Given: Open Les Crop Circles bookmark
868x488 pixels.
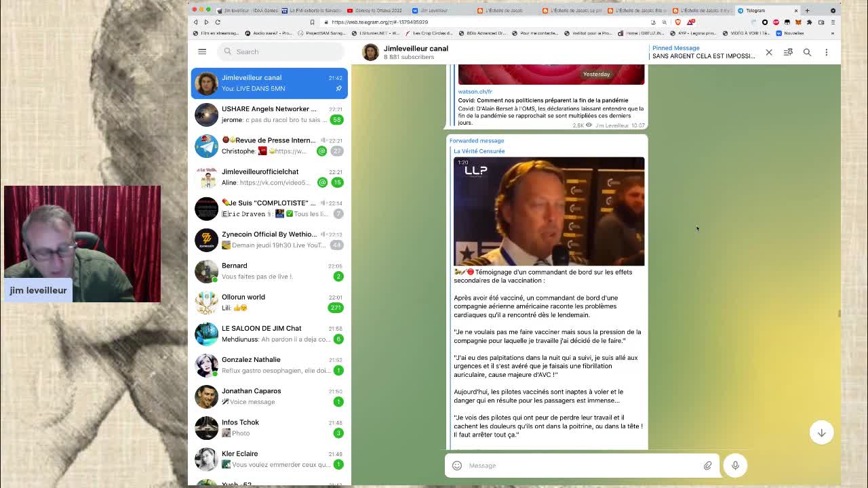Looking at the screenshot, I should (x=429, y=33).
